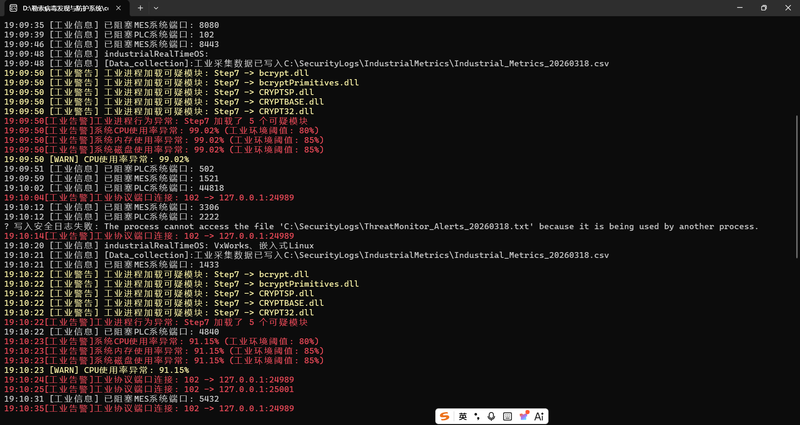Open a new terminal tab with plus

tap(140, 8)
